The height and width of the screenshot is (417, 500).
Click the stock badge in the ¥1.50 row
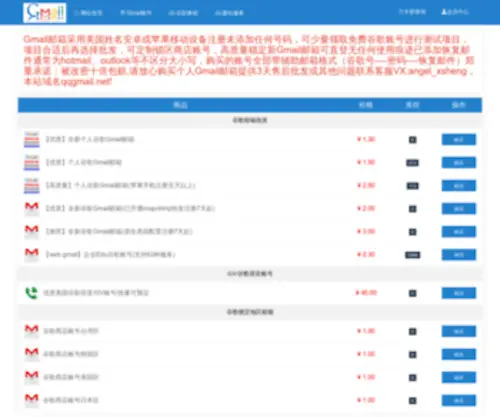click(x=413, y=163)
